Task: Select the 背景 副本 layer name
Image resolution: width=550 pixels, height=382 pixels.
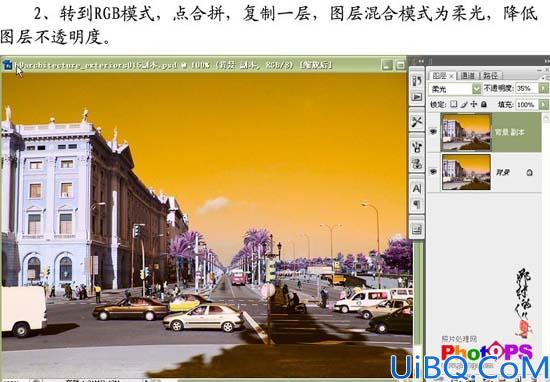Action: [x=509, y=132]
